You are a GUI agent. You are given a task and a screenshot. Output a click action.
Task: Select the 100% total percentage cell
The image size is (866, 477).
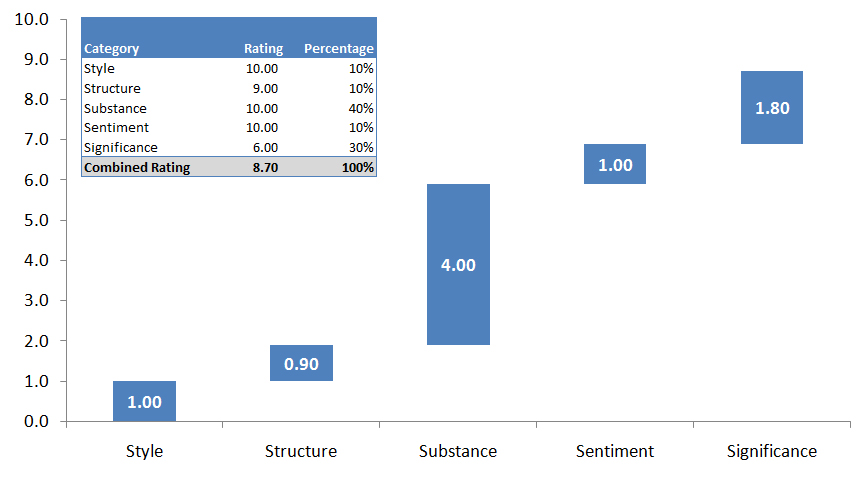[x=358, y=167]
